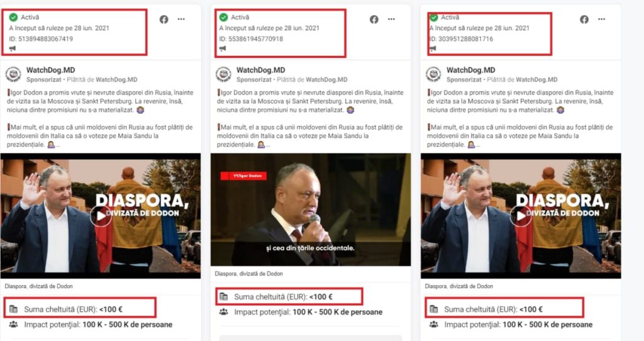Click the megaphone icon under ID 513894883067419

coord(13,48)
